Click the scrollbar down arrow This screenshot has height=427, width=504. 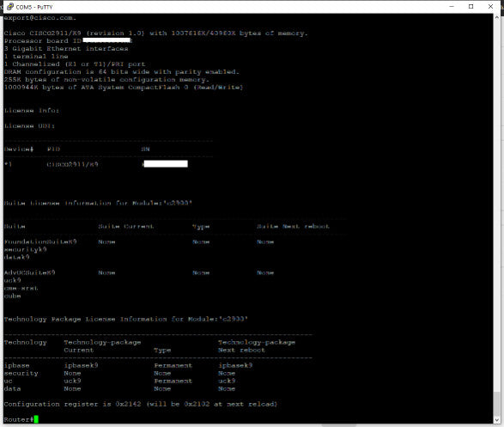coord(497,419)
